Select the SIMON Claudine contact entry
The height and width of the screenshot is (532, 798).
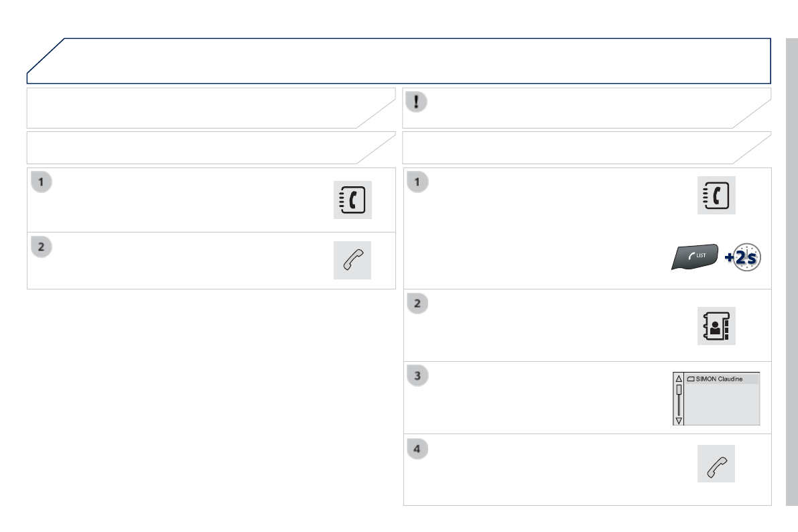pyautogui.click(x=721, y=379)
